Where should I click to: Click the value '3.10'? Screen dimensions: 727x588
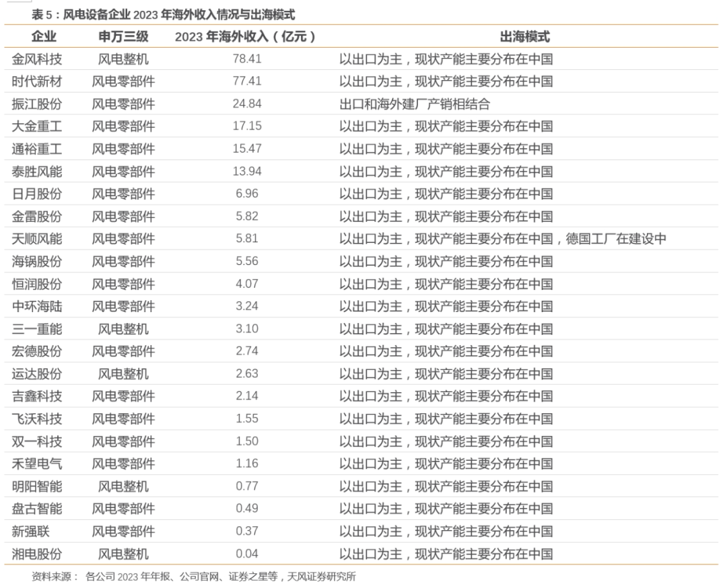coord(247,329)
